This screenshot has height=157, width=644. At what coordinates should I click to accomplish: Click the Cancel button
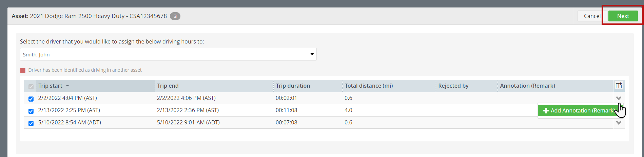click(x=592, y=16)
